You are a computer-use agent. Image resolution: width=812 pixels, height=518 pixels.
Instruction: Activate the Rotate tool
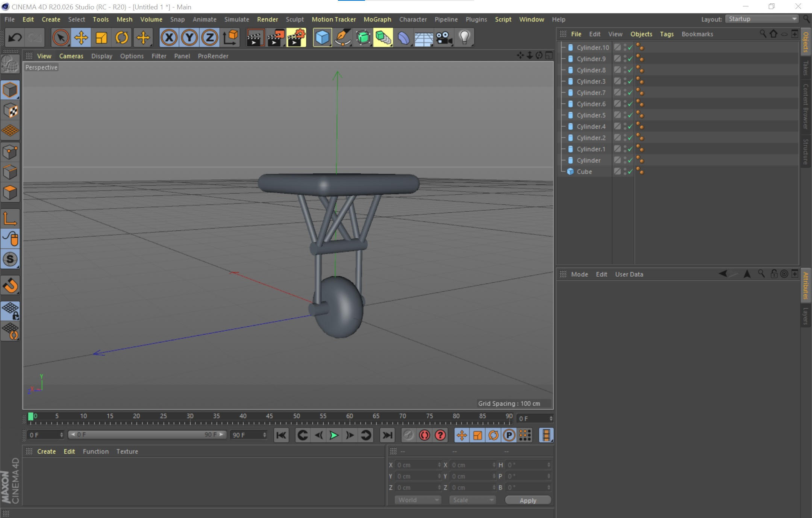(x=122, y=38)
